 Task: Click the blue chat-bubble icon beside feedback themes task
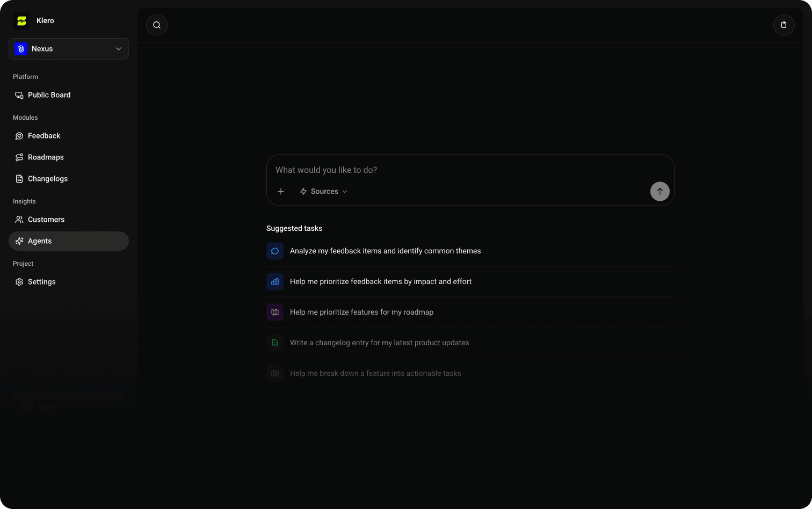tap(274, 251)
